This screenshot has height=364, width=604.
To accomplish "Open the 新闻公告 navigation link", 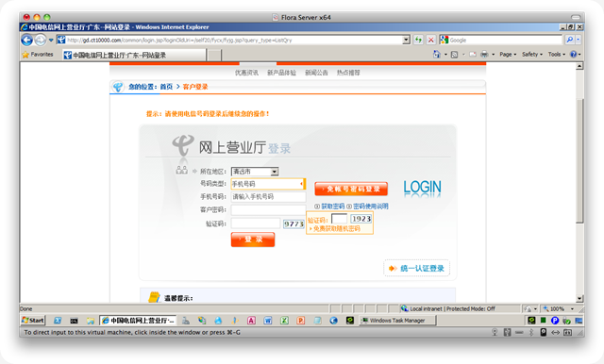I will point(316,73).
